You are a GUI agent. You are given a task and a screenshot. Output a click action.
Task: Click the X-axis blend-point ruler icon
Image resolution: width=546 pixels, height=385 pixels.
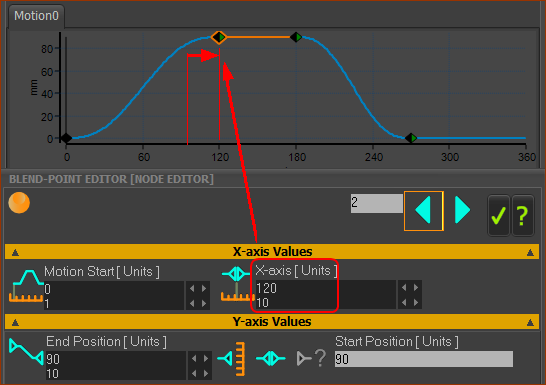(236, 284)
